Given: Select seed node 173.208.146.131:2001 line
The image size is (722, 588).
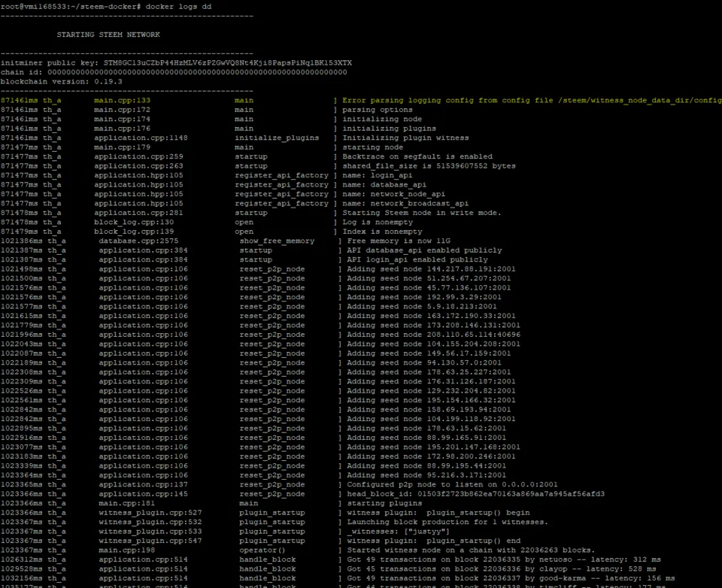Looking at the screenshot, I should pos(433,325).
